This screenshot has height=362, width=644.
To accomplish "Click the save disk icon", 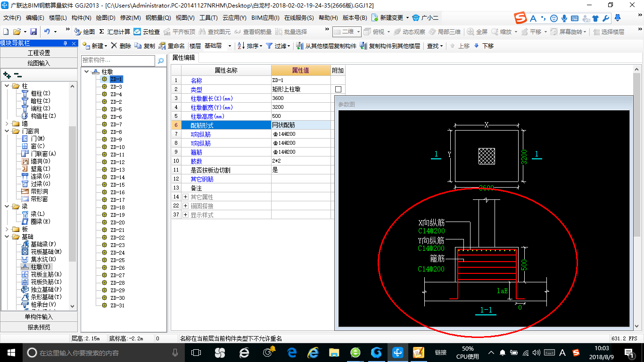I will pos(33,32).
